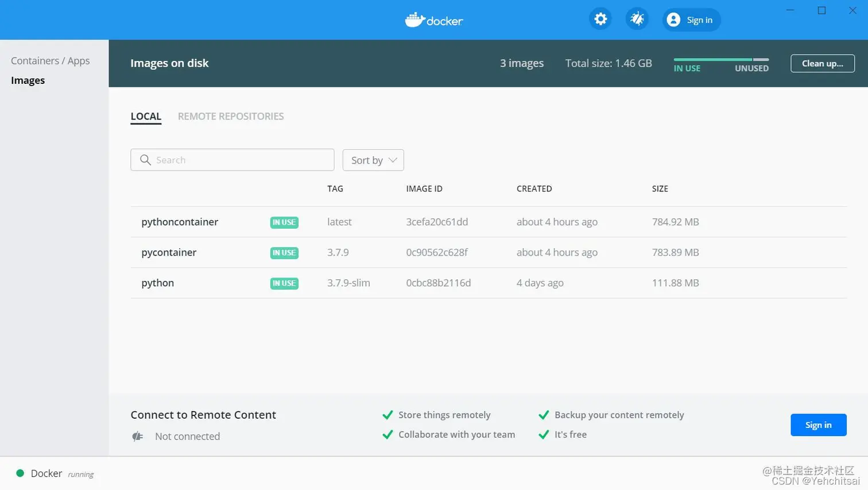This screenshot has width=868, height=490.
Task: Click Total size: 1.46 GB text
Action: [609, 63]
